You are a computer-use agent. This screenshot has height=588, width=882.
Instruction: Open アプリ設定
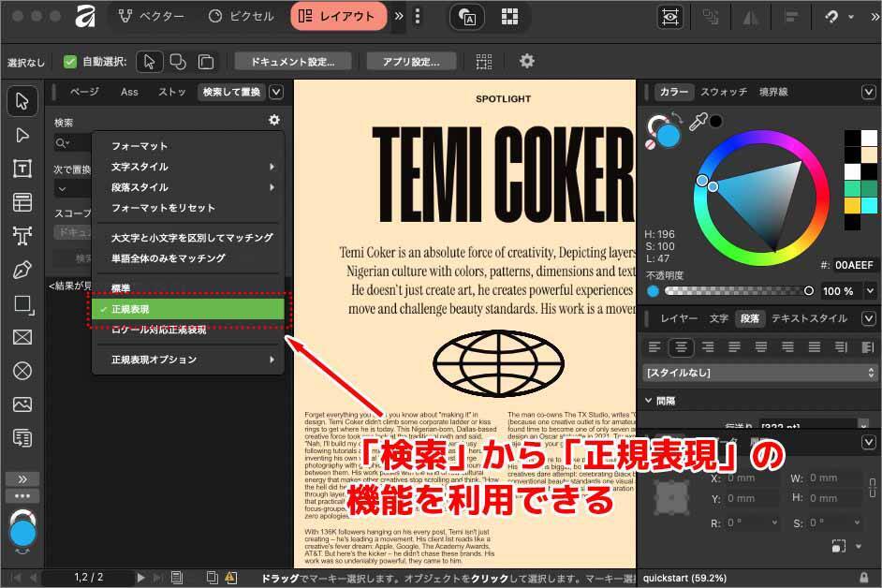[x=410, y=61]
